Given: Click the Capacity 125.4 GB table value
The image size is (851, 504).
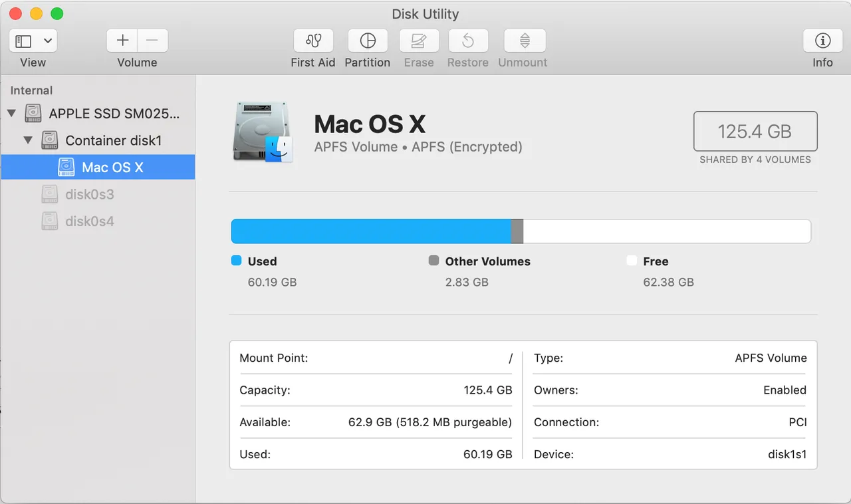Looking at the screenshot, I should (x=488, y=390).
